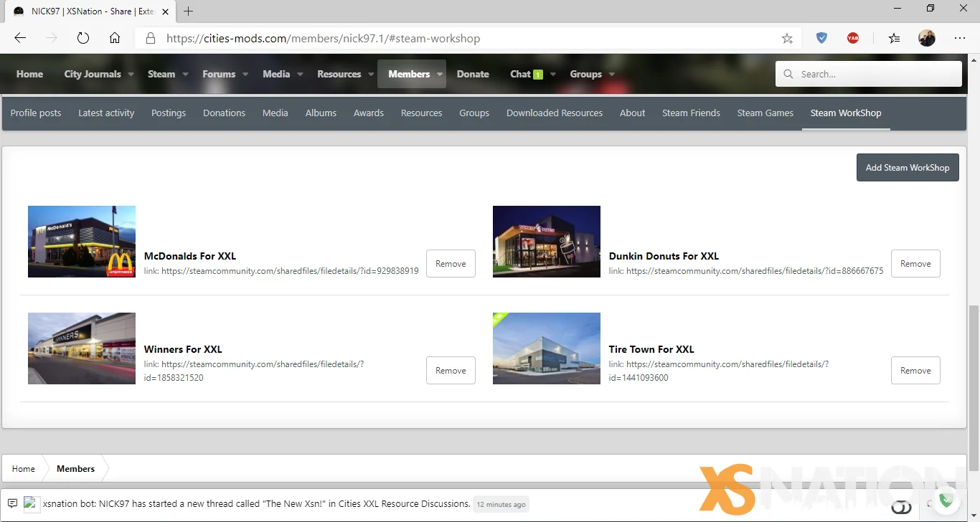Open the Media navigation item
980x522 pixels.
pos(276,74)
